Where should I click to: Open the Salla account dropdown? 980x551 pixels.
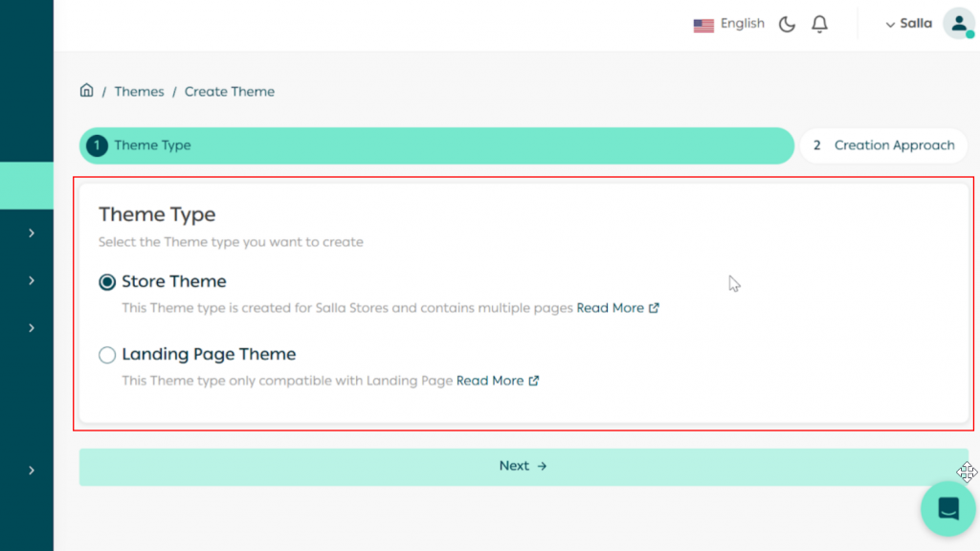(x=906, y=23)
